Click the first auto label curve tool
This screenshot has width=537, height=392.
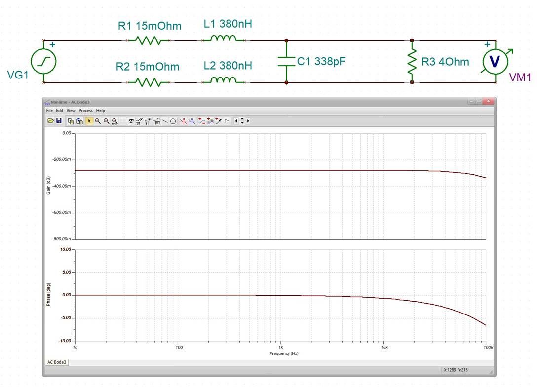pos(139,121)
